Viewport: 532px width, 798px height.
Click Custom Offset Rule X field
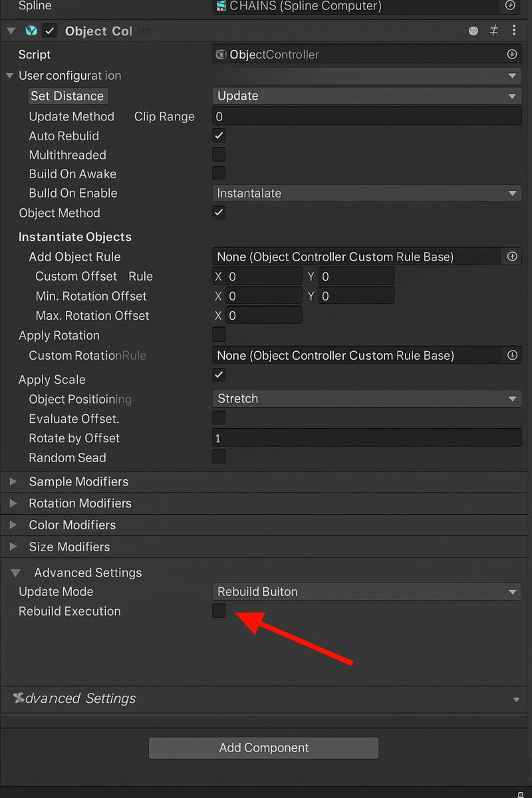tap(264, 276)
